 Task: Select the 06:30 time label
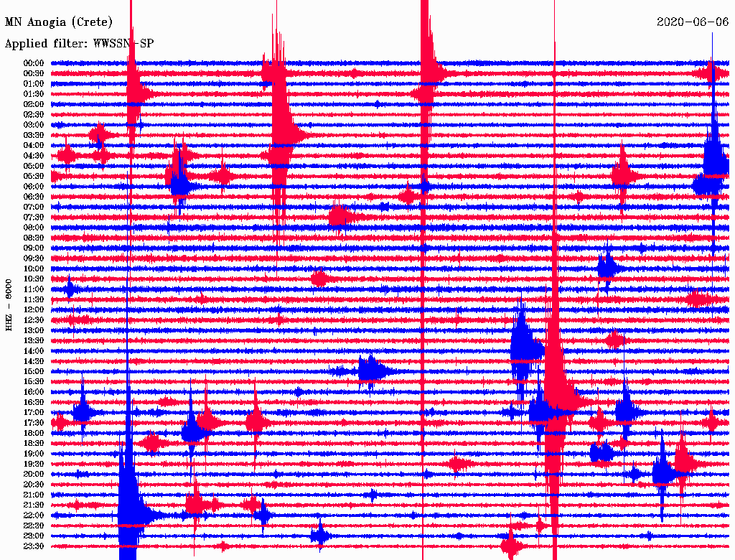tap(34, 197)
